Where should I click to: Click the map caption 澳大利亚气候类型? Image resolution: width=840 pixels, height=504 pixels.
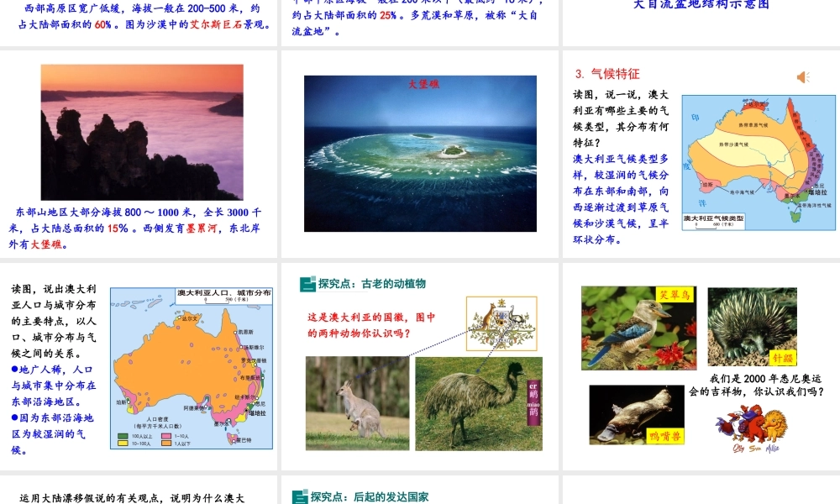coord(713,218)
